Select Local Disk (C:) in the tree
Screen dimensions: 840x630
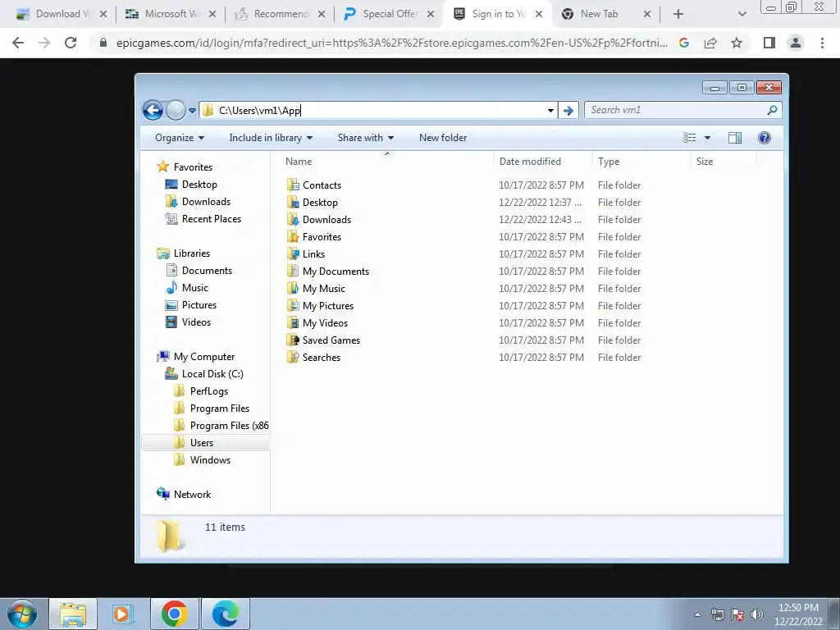tap(212, 374)
